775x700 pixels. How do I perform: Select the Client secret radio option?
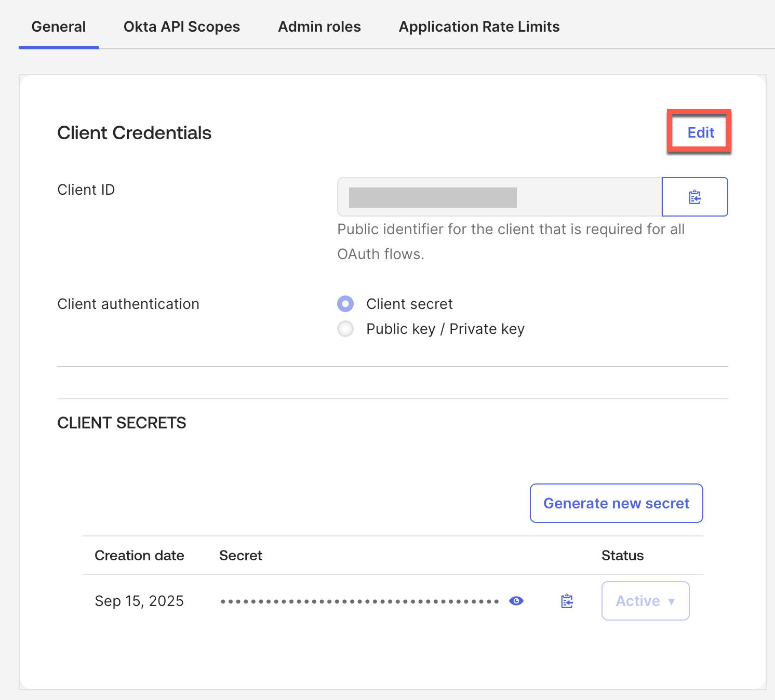pos(345,304)
